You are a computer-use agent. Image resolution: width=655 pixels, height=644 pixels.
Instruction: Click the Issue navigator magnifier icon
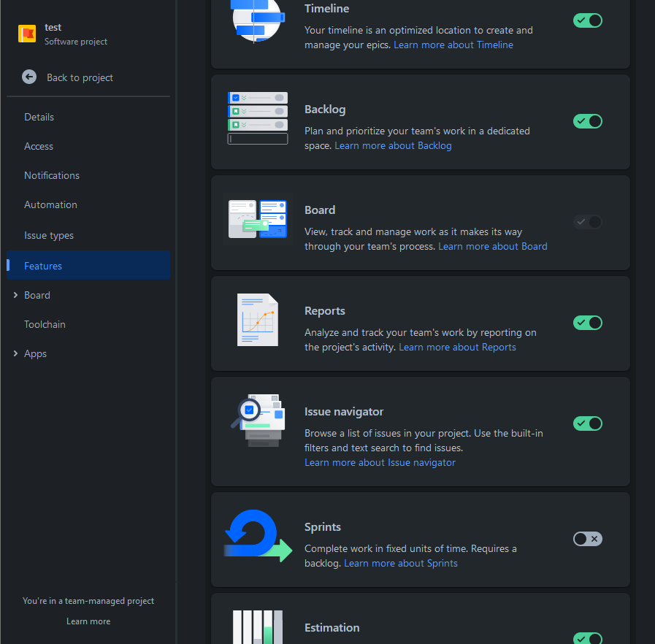coord(257,421)
